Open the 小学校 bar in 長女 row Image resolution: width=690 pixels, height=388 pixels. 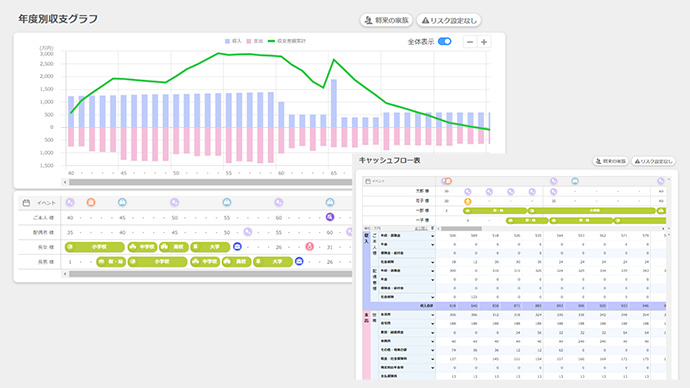click(x=95, y=247)
